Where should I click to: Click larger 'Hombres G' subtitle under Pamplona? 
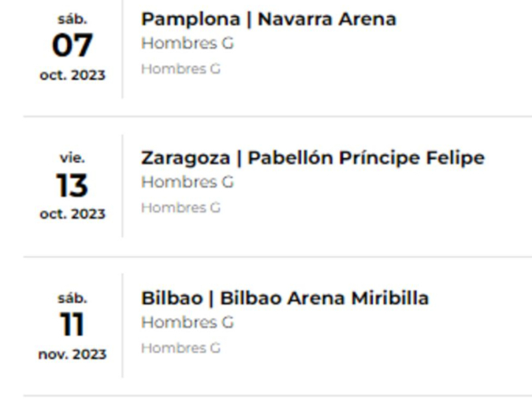(187, 44)
